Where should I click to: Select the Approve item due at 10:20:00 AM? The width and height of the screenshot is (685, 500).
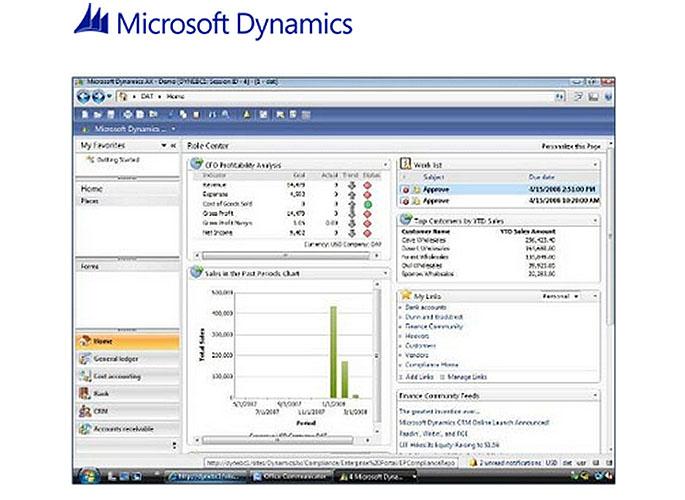point(499,201)
